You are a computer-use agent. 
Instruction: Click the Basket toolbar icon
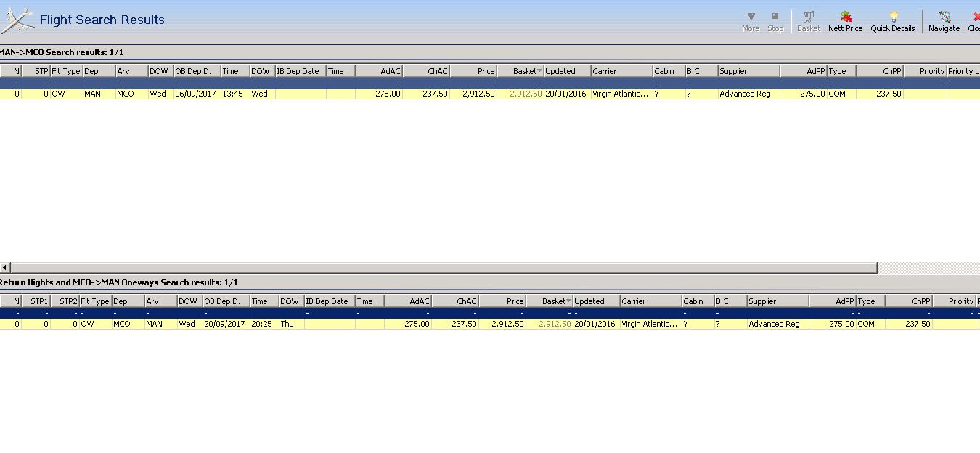point(809,22)
